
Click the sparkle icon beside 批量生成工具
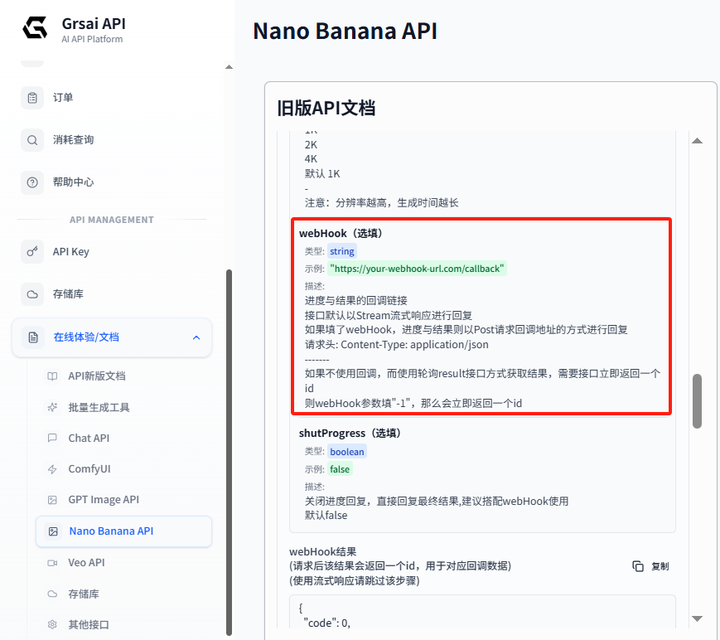tap(52, 407)
